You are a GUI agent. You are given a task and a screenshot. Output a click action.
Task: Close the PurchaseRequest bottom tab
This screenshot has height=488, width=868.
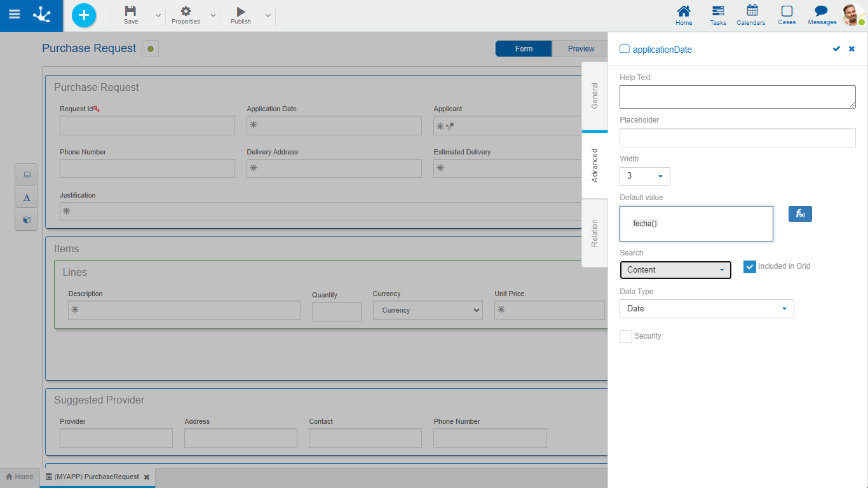click(x=147, y=477)
